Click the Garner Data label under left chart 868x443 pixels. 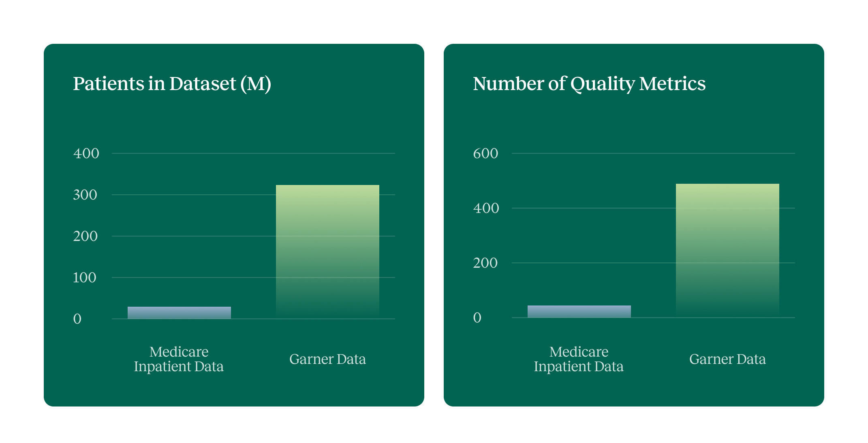tap(328, 359)
